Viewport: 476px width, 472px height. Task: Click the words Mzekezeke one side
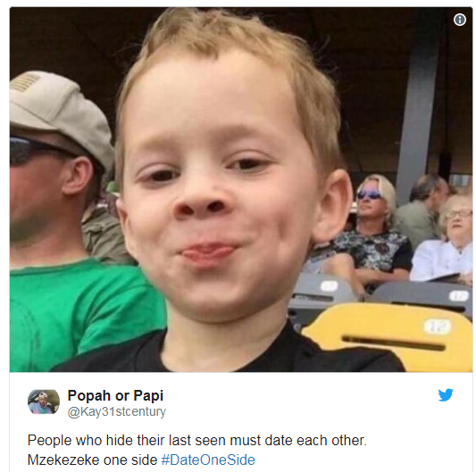click(x=92, y=460)
